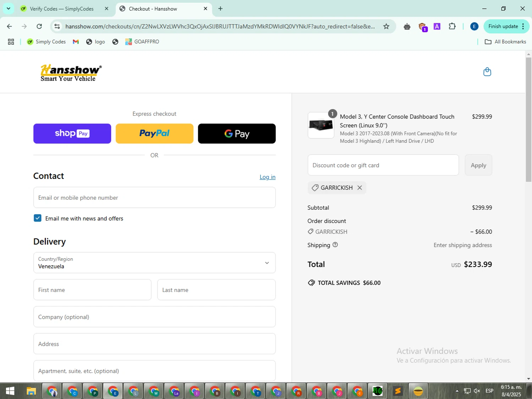The height and width of the screenshot is (399, 532).
Task: Click the muted volume tray icon
Action: [x=477, y=391]
